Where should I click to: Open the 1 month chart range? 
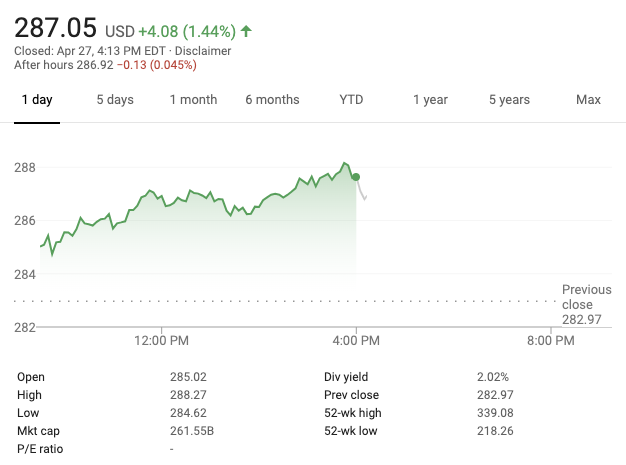coord(193,100)
